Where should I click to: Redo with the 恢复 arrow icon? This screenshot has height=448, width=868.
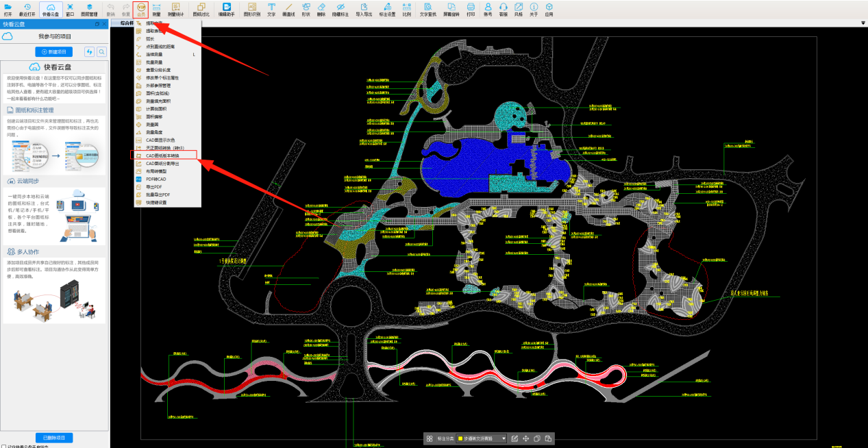point(126,9)
